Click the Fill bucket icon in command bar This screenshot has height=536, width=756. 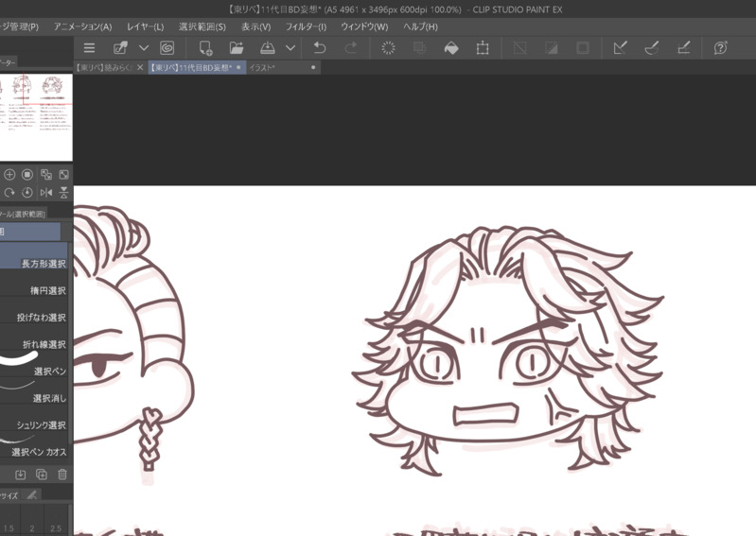451,47
